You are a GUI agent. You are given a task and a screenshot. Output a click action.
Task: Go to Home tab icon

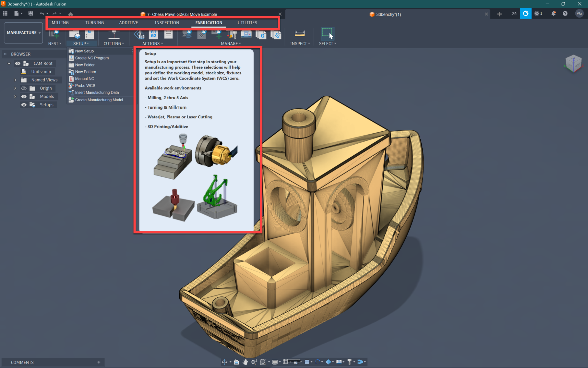(x=71, y=14)
